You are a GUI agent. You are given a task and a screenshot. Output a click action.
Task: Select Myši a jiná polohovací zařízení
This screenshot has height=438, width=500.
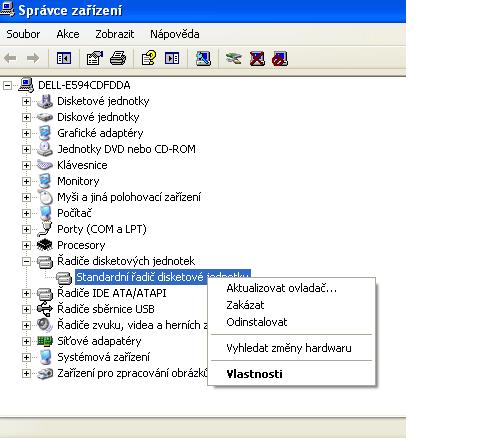[129, 197]
